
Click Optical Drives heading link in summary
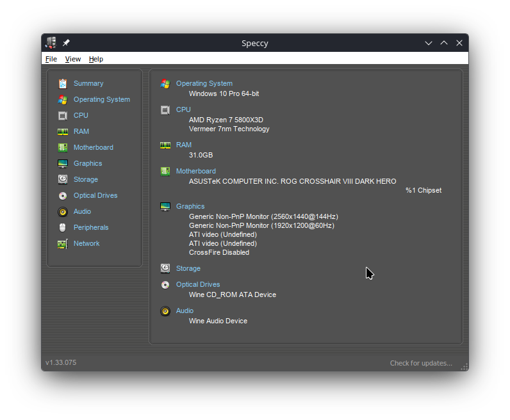click(198, 284)
